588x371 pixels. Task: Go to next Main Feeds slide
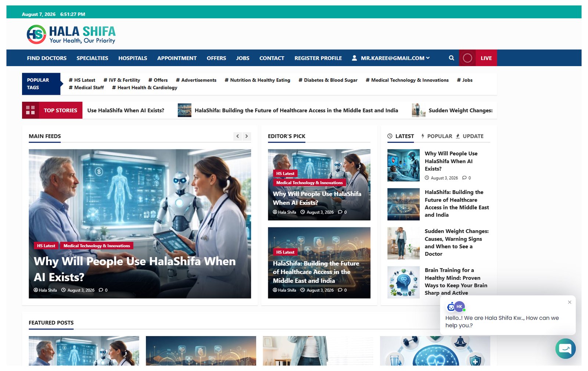click(x=247, y=136)
